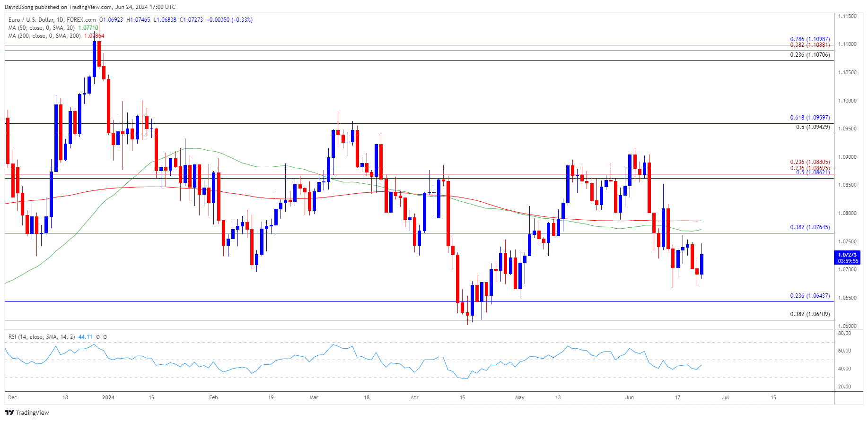Click price axis label 1.11000
Image resolution: width=868 pixels, height=421 pixels.
(x=847, y=44)
